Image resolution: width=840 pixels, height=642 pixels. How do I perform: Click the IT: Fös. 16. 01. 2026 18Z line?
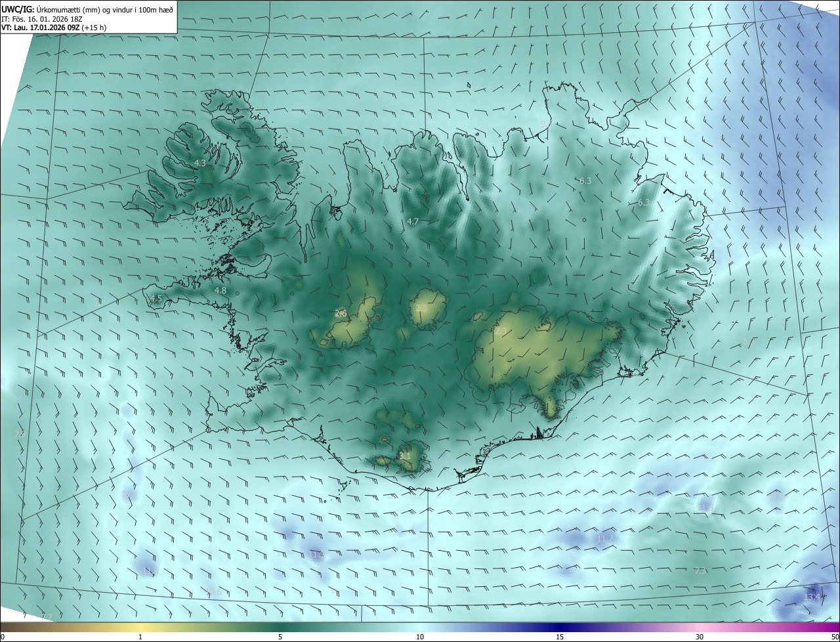(42, 19)
